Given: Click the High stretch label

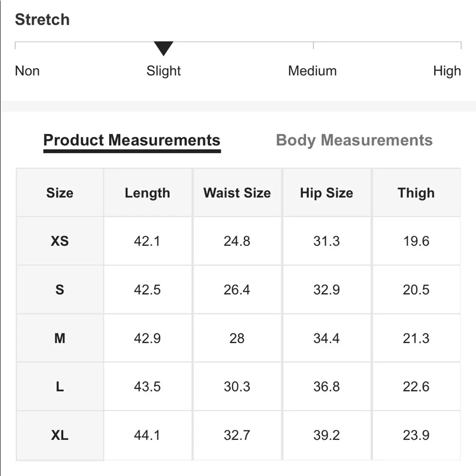Looking at the screenshot, I should point(447,71).
